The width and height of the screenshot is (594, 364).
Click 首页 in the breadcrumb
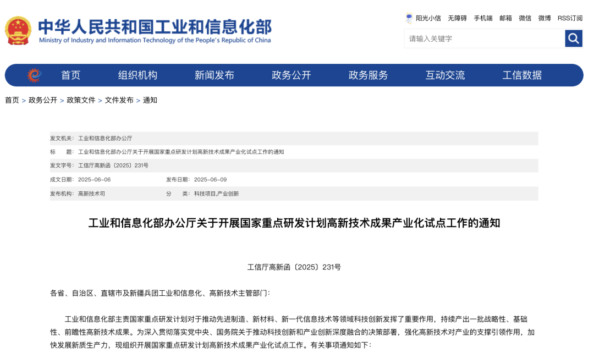[12, 100]
